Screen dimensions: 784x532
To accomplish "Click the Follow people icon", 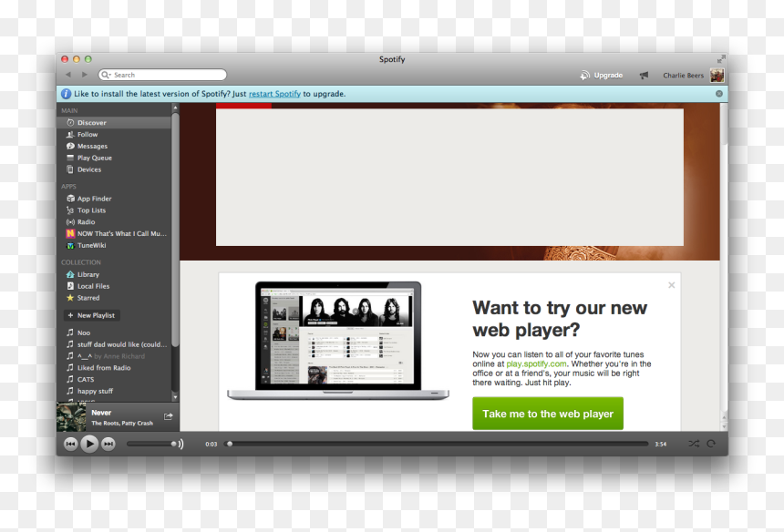I will [70, 135].
